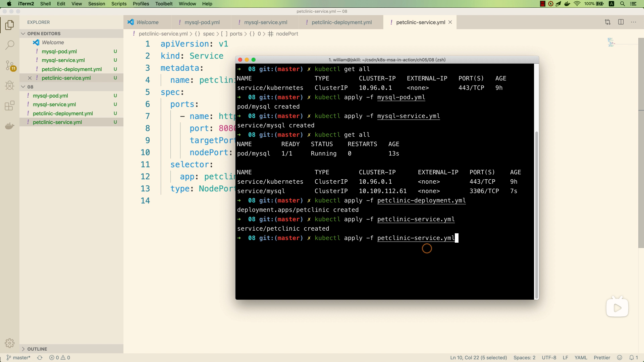Open the Search activity bar icon
Screen dimensions: 644x362
pos(10,45)
